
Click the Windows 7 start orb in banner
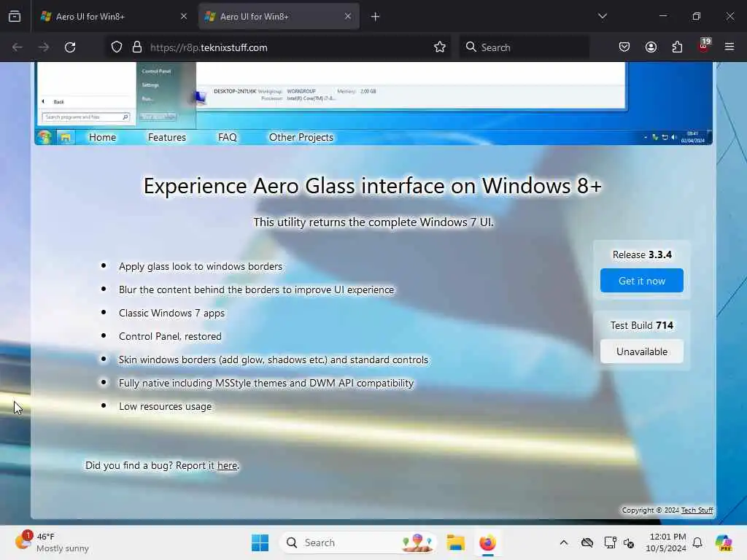44,137
